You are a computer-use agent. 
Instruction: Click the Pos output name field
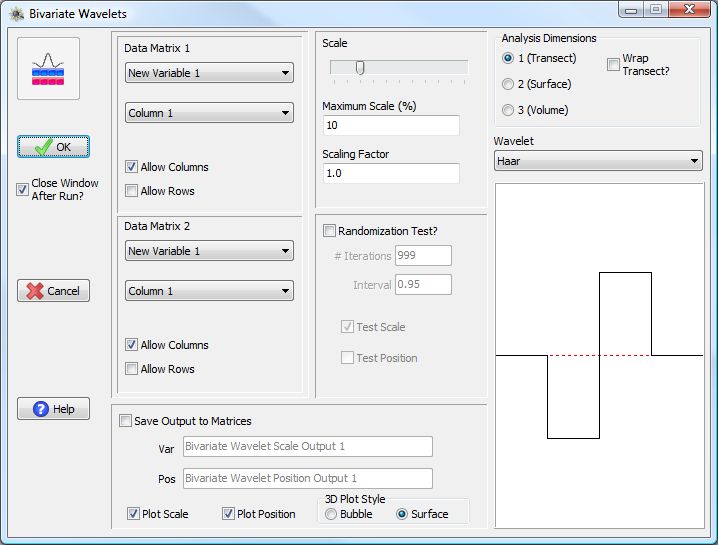(308, 478)
